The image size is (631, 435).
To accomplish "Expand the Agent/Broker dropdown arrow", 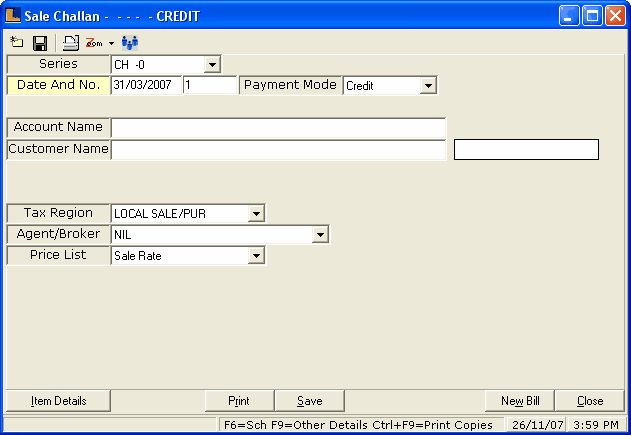I will coord(320,235).
